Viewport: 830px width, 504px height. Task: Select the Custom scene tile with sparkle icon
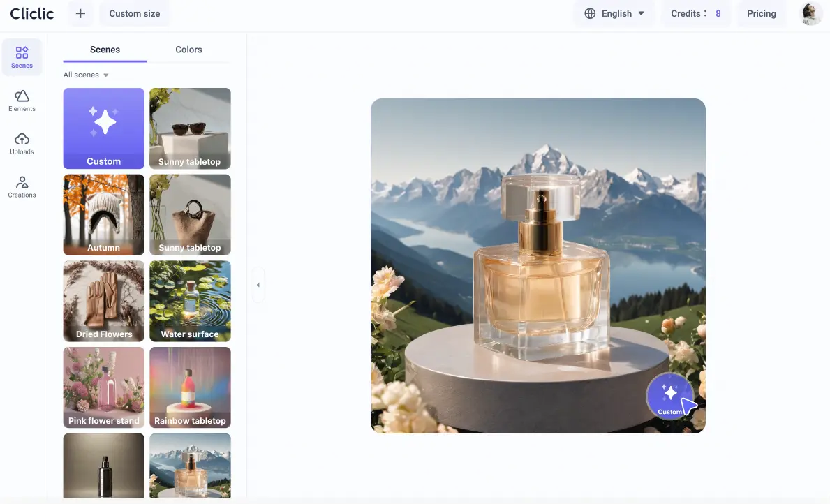103,128
